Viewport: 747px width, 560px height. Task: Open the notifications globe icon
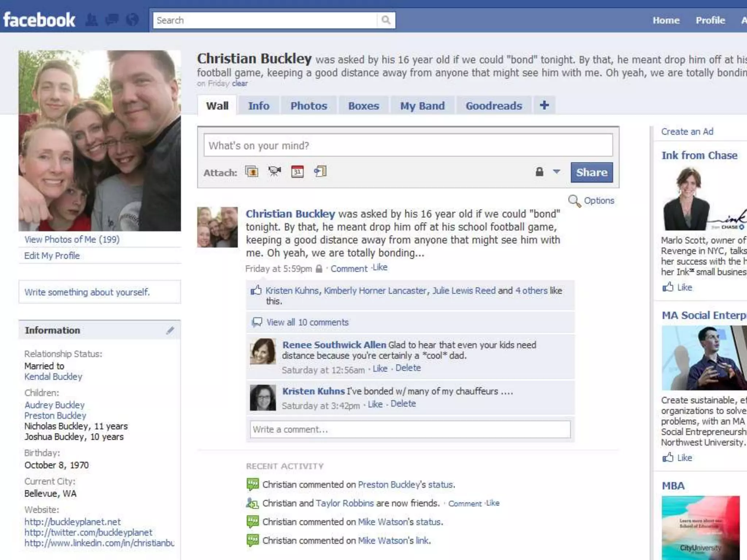[132, 20]
